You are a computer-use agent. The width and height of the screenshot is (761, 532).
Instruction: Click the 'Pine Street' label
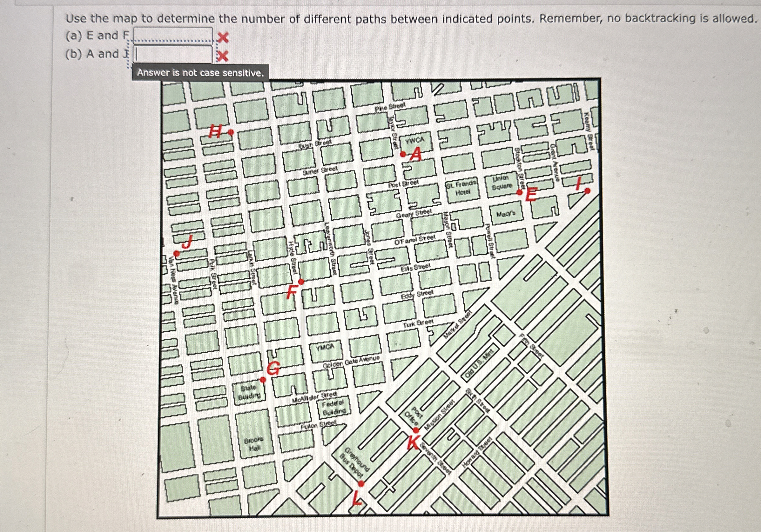[390, 107]
